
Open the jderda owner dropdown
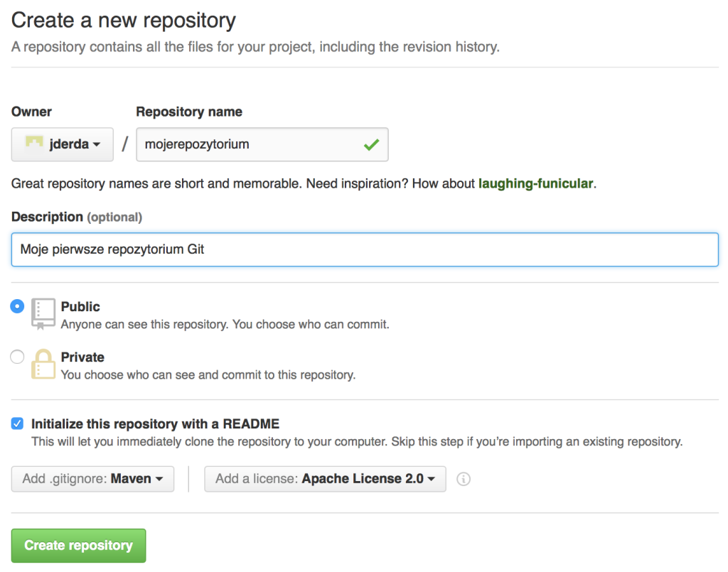tap(63, 144)
